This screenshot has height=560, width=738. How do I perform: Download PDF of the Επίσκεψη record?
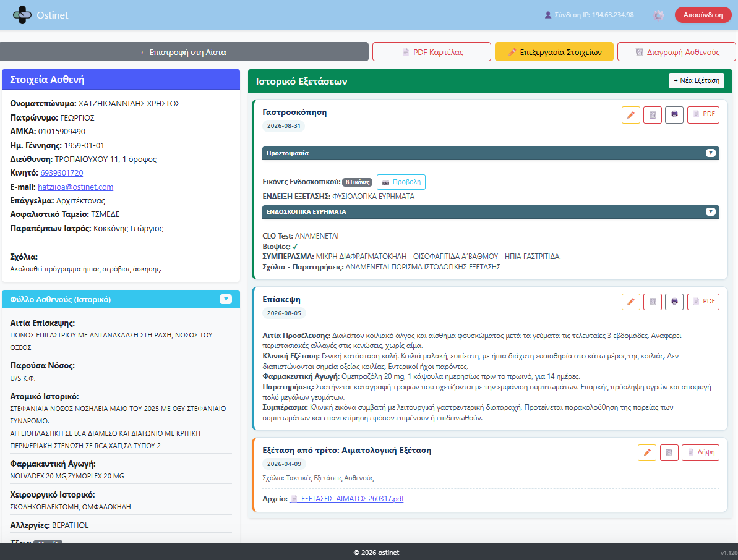point(703,302)
